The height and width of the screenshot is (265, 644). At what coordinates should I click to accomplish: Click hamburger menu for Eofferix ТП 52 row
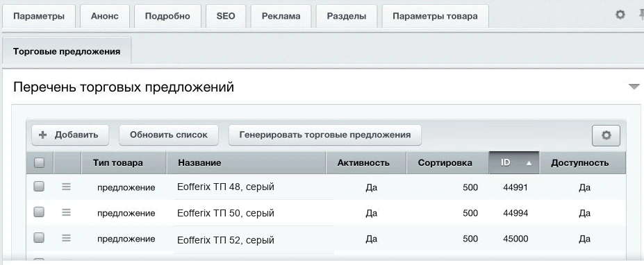click(x=66, y=238)
